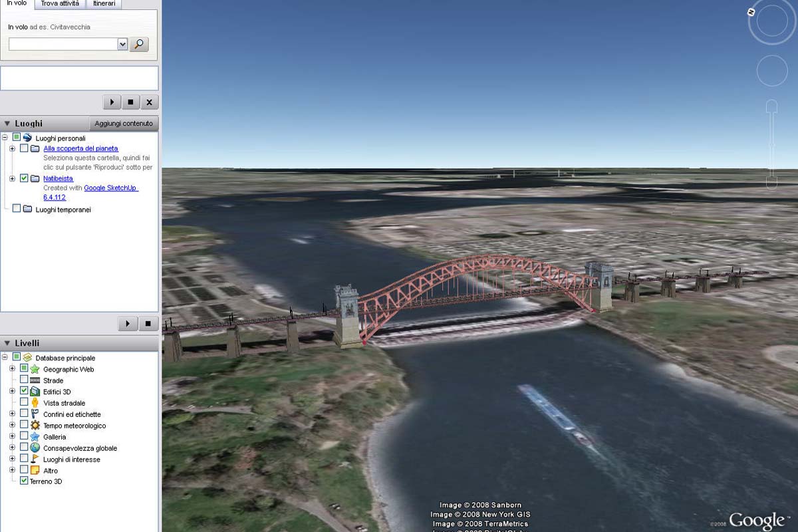Viewport: 798px width, 532px height.
Task: Enable the Tempo meteorologico checkbox
Action: (24, 425)
